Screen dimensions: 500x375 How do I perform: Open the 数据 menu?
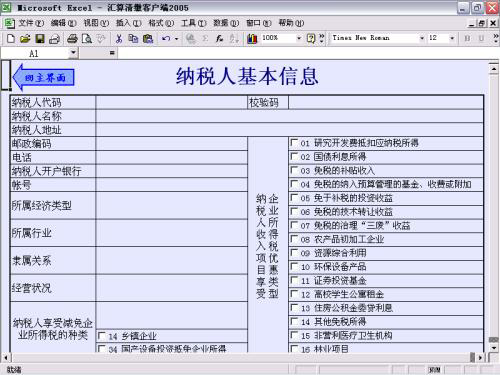click(x=226, y=23)
